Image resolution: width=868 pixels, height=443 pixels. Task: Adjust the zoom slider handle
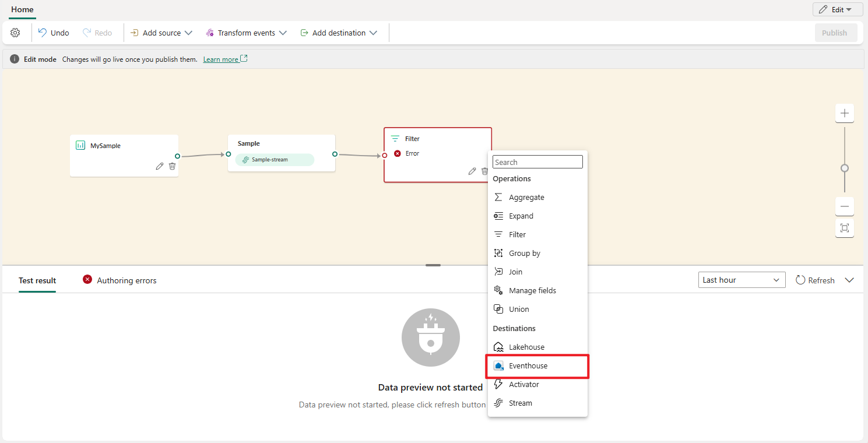(x=844, y=167)
